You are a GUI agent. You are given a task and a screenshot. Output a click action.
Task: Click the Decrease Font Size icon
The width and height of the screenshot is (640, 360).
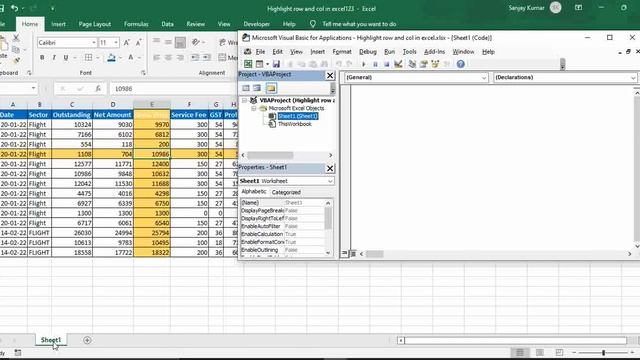click(x=138, y=42)
